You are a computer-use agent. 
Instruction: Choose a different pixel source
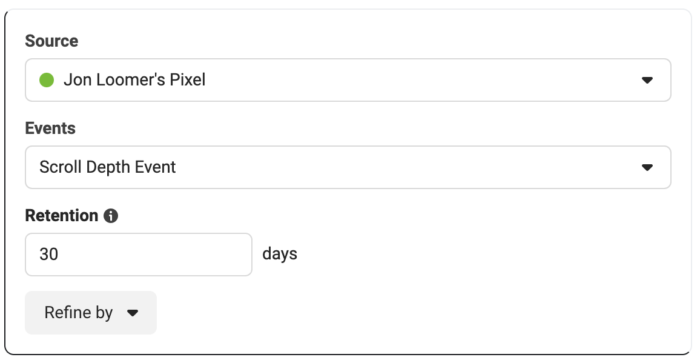[x=348, y=80]
